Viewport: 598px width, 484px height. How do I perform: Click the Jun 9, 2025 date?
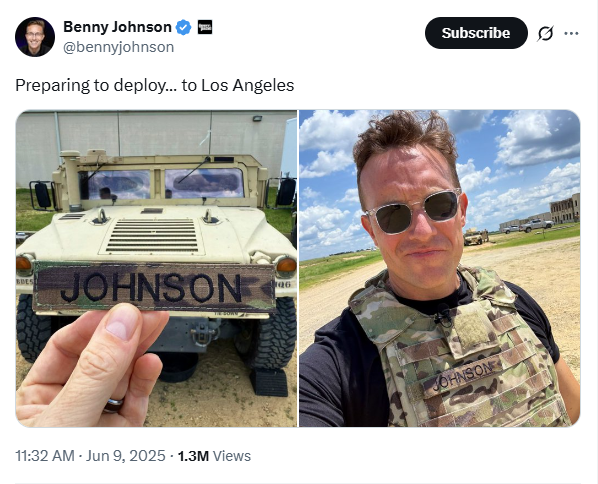pyautogui.click(x=125, y=456)
